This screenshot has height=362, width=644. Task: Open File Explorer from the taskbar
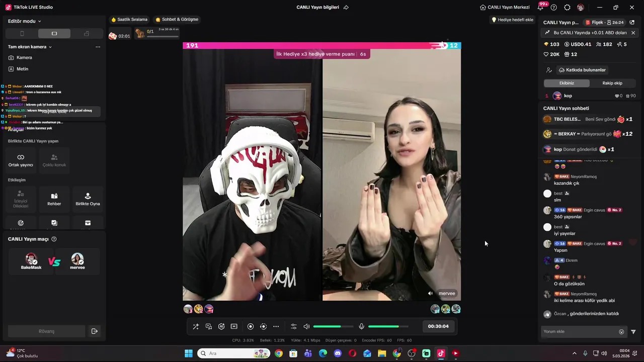382,353
